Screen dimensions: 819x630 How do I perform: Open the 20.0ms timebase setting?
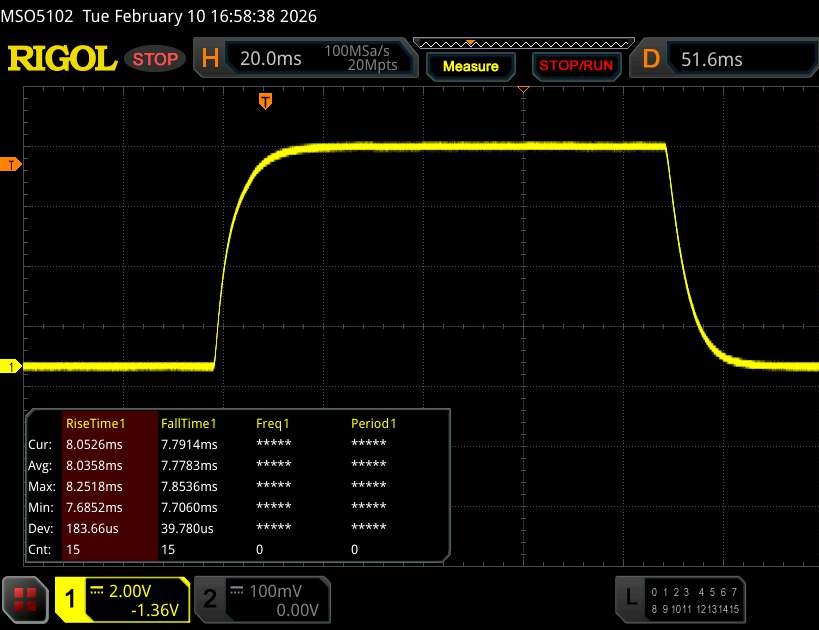(x=270, y=59)
